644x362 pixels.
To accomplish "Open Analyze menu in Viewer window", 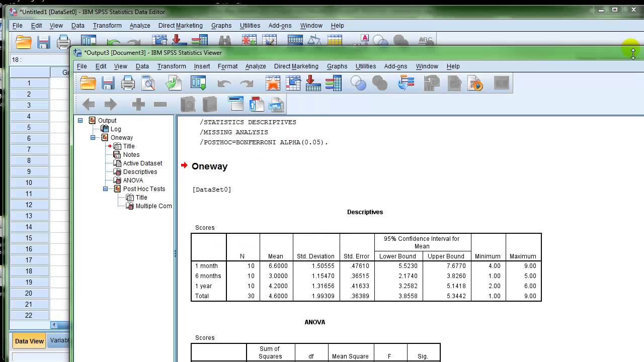I will pos(256,66).
